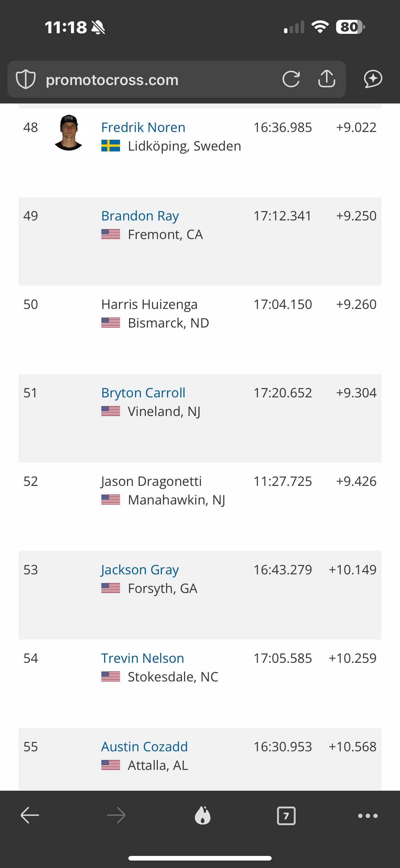Tap Fredrik Noren's profile photo
400x868 pixels.
point(69,133)
